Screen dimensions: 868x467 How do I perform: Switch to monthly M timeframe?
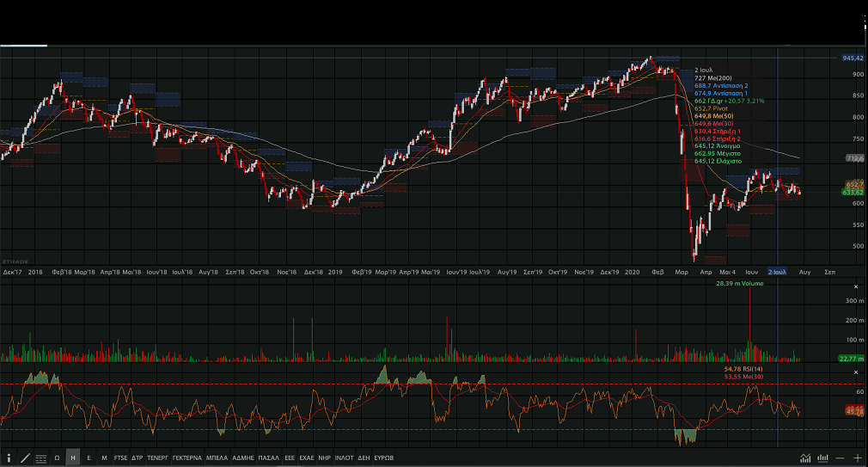(x=104, y=458)
